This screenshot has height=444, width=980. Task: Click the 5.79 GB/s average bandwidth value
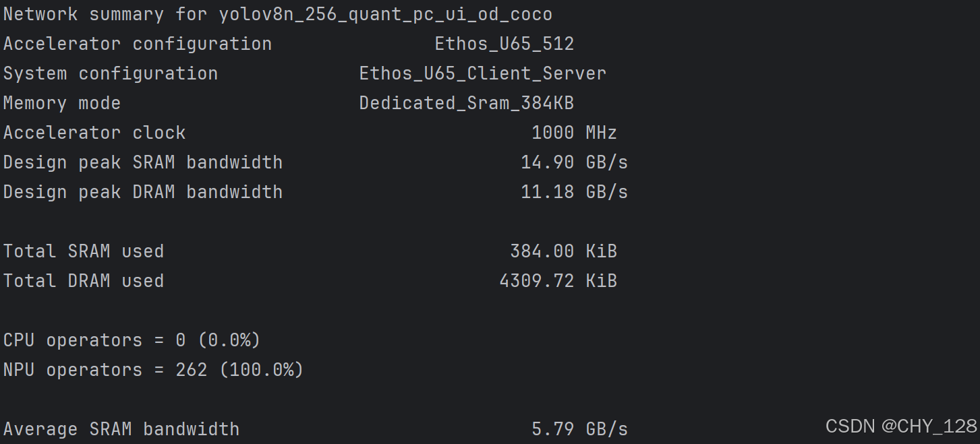(x=580, y=429)
